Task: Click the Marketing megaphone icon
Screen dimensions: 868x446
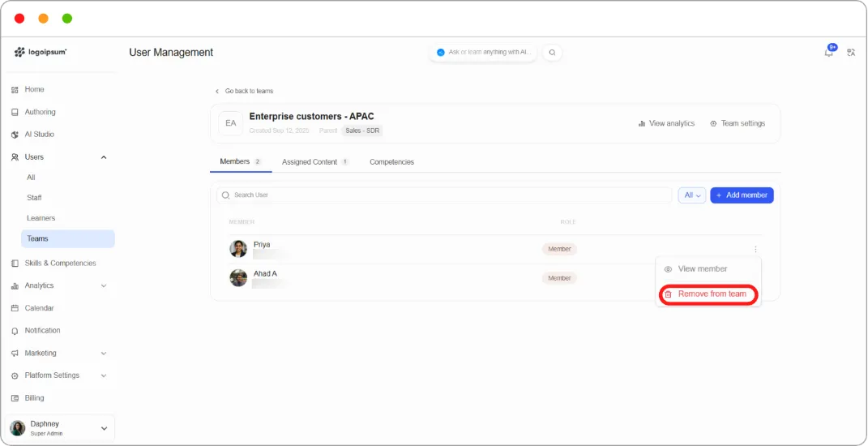Action: coord(15,354)
